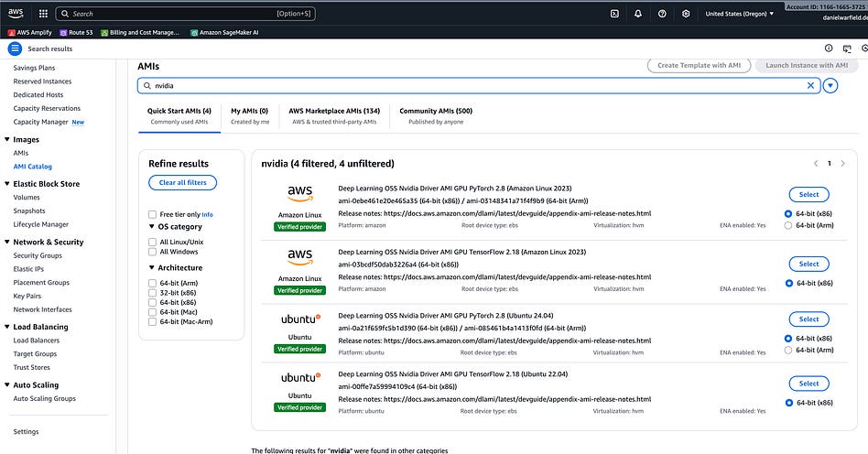Go to previous results page

point(816,163)
